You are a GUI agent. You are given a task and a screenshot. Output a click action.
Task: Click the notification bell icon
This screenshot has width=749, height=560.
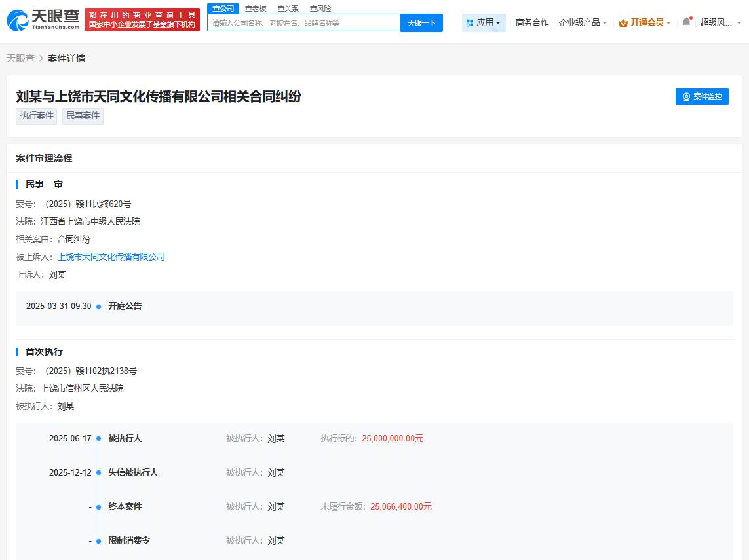coord(685,21)
